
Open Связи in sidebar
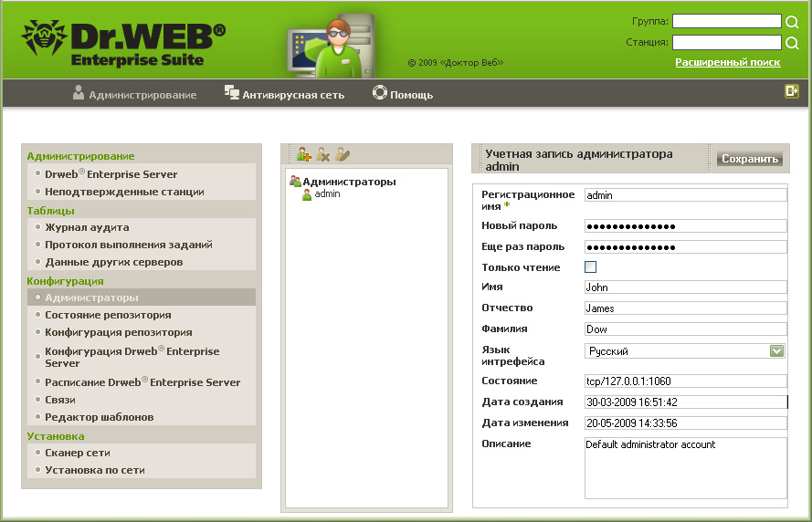[x=60, y=400]
